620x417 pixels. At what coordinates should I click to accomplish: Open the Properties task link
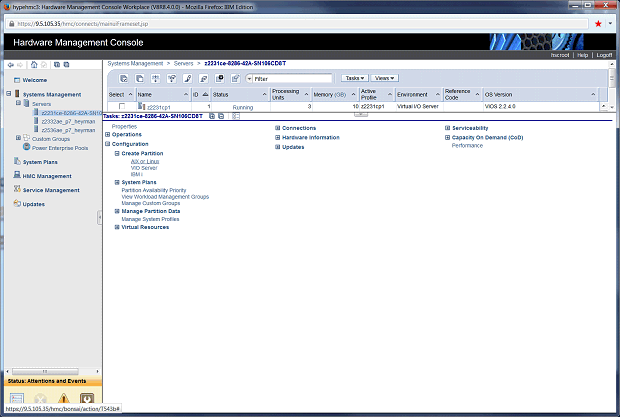[124, 126]
